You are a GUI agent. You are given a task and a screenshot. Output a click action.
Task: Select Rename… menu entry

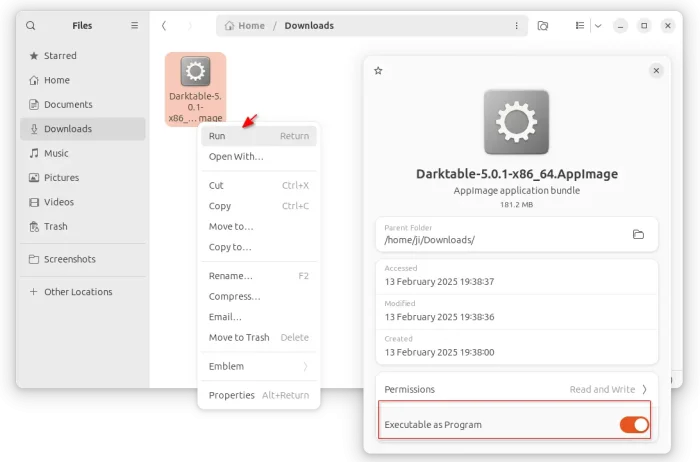pos(259,276)
